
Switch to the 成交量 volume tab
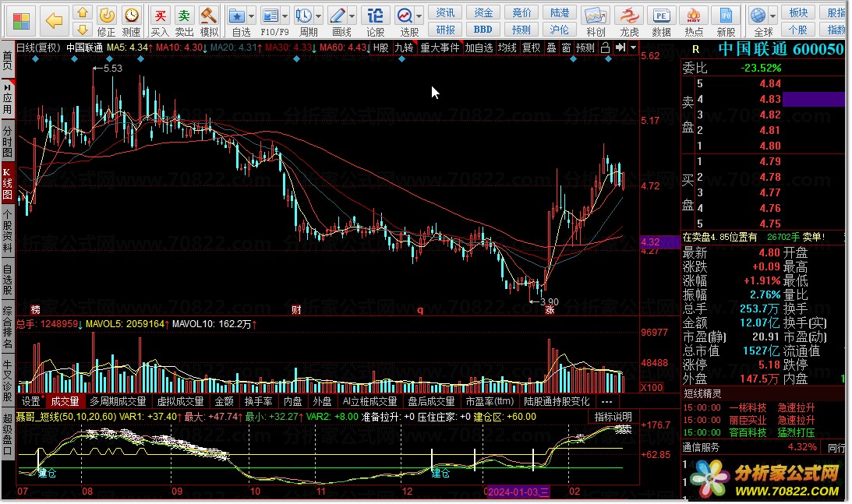click(65, 401)
